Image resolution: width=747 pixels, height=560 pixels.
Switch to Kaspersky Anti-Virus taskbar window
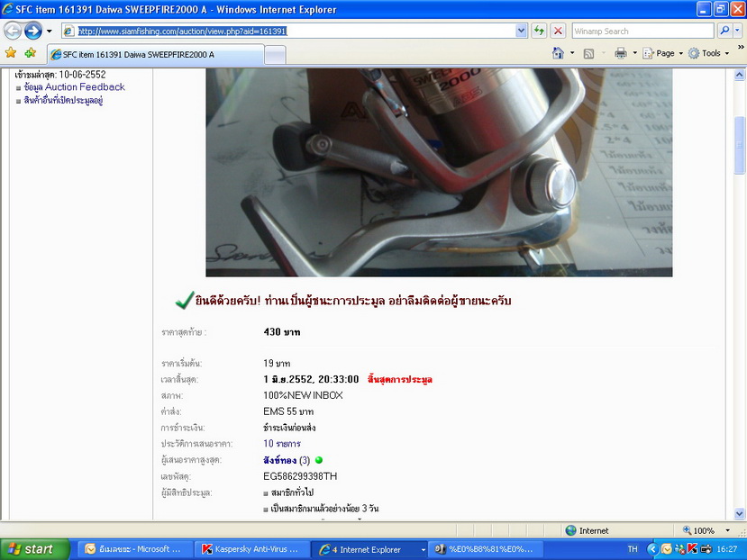pos(251,549)
